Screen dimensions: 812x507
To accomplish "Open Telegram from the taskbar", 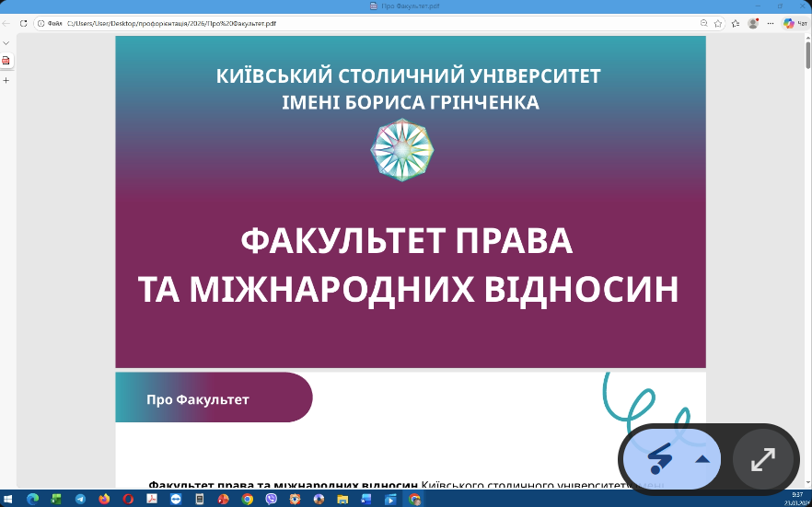I will pos(80,499).
